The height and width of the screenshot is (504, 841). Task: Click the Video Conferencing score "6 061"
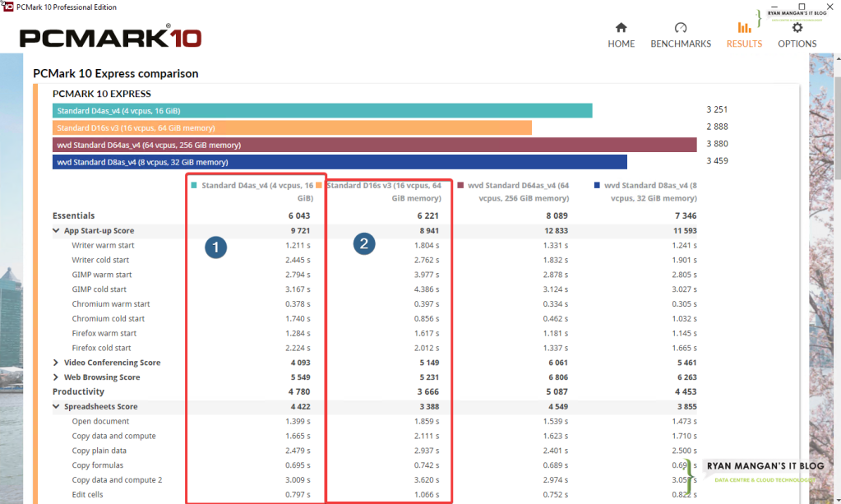[558, 363]
